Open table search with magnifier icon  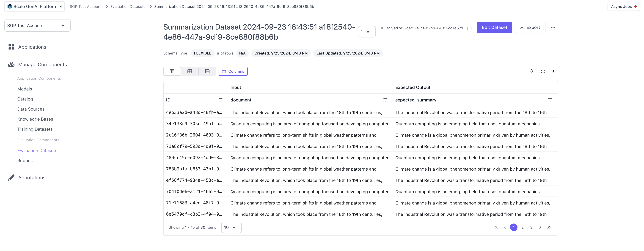pyautogui.click(x=531, y=71)
